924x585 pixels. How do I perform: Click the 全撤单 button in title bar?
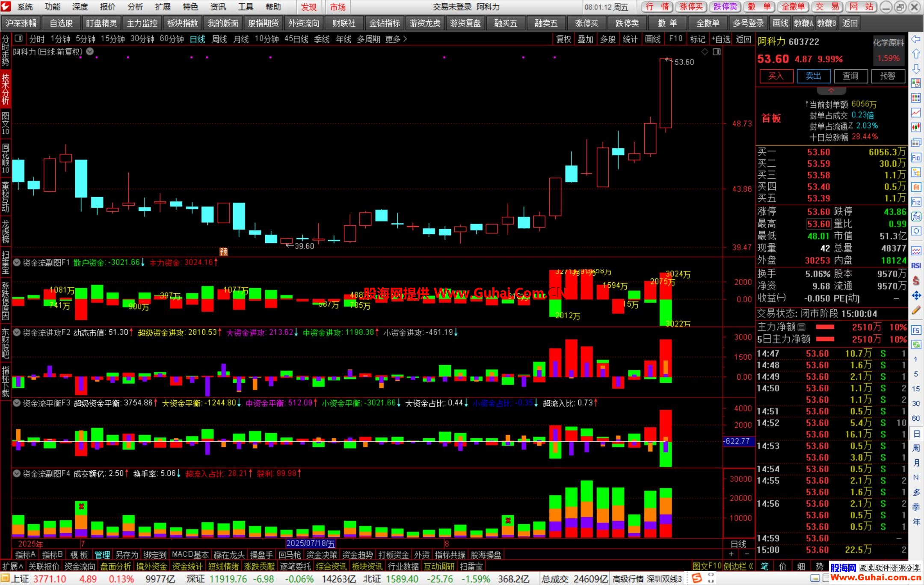pyautogui.click(x=794, y=7)
